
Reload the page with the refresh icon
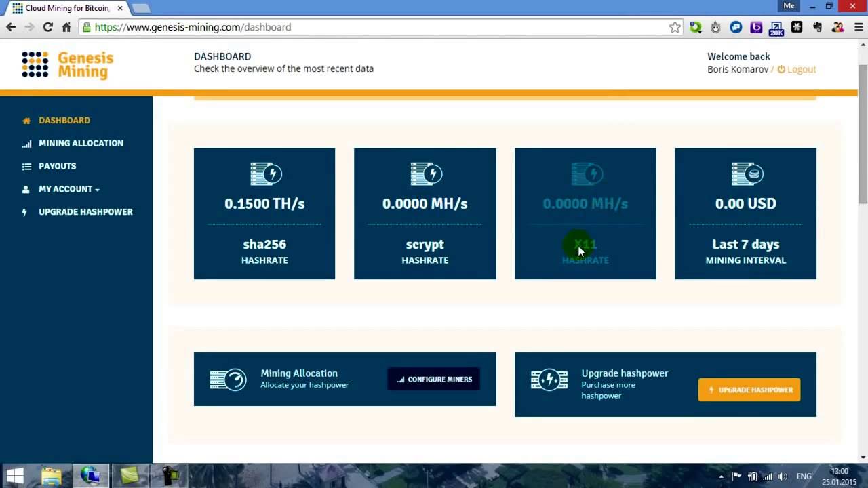tap(47, 27)
